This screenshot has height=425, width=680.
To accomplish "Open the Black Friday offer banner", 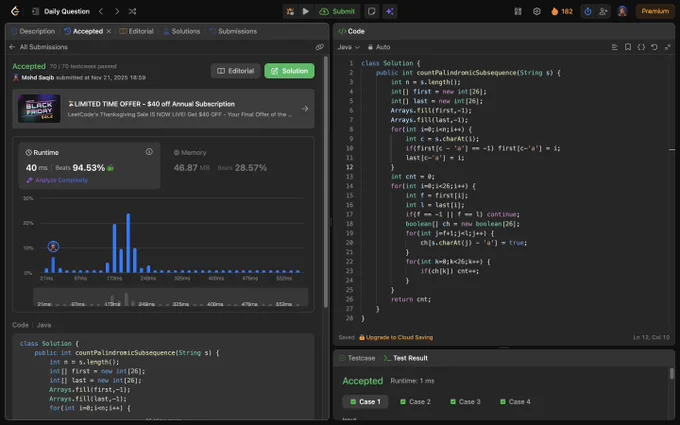I will click(163, 108).
